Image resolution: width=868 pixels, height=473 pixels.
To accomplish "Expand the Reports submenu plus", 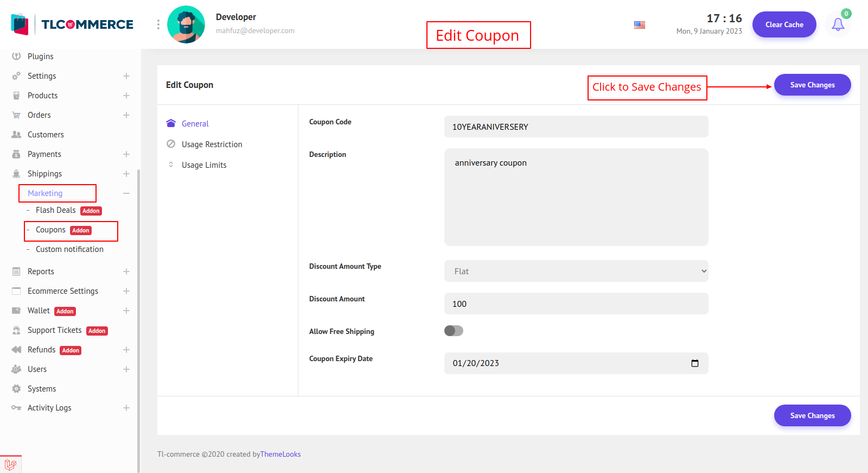I will pyautogui.click(x=126, y=272).
